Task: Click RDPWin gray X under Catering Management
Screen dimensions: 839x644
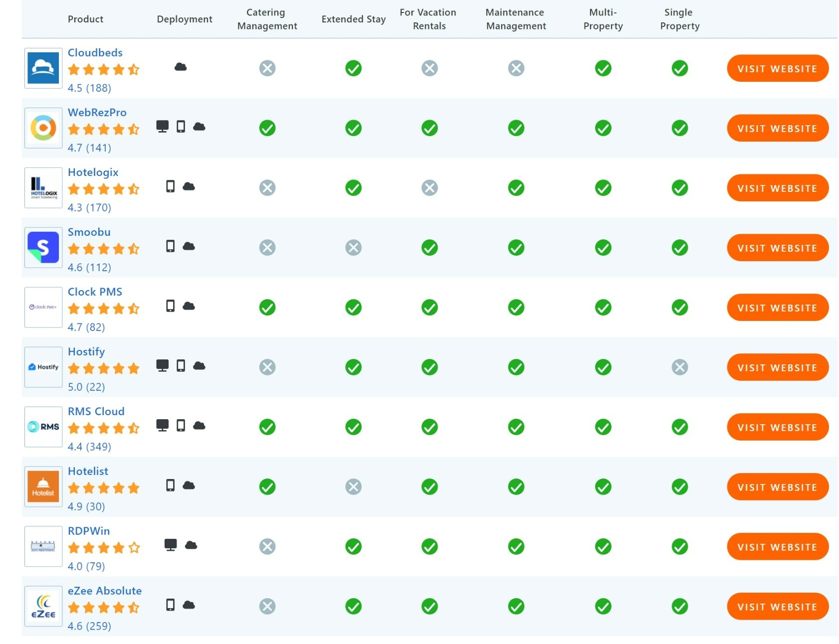Action: 267,547
